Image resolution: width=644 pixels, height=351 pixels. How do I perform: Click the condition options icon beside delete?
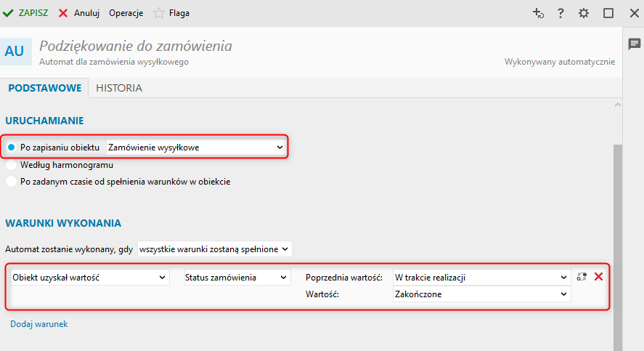582,276
